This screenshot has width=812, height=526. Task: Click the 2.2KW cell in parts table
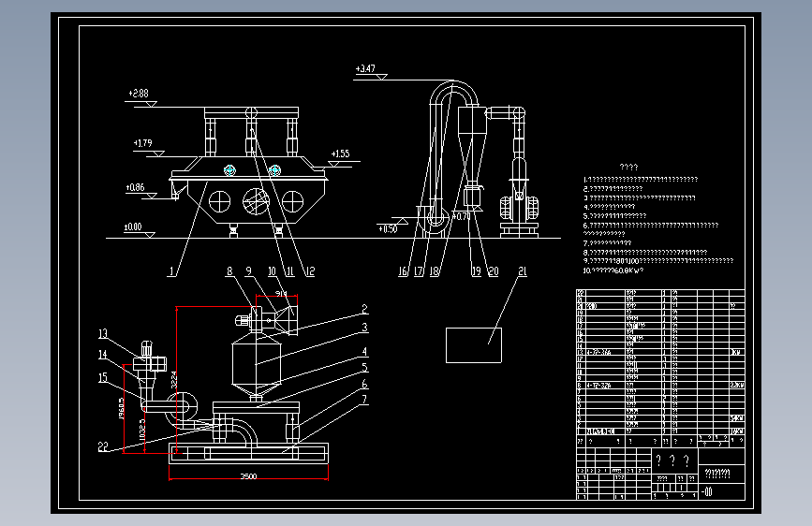737,386
